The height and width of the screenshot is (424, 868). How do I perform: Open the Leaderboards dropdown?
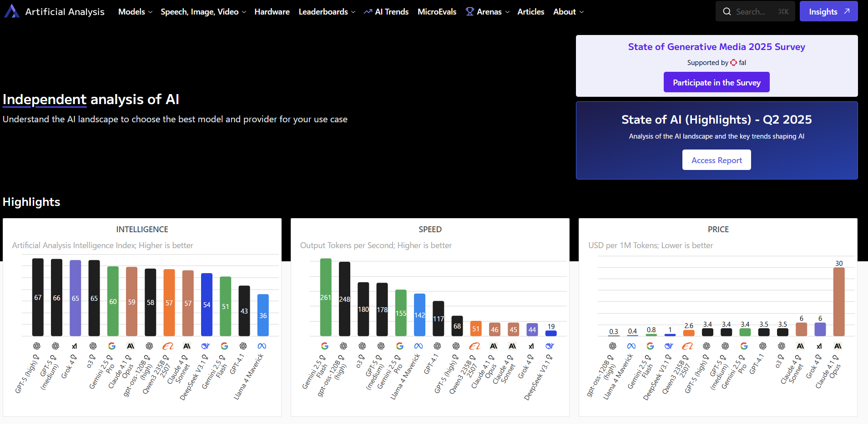[x=327, y=12]
